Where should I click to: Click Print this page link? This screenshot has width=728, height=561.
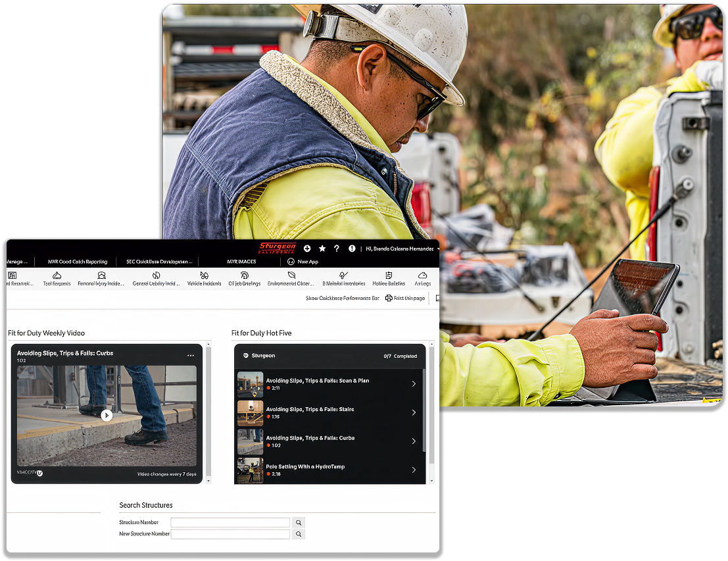pyautogui.click(x=405, y=299)
